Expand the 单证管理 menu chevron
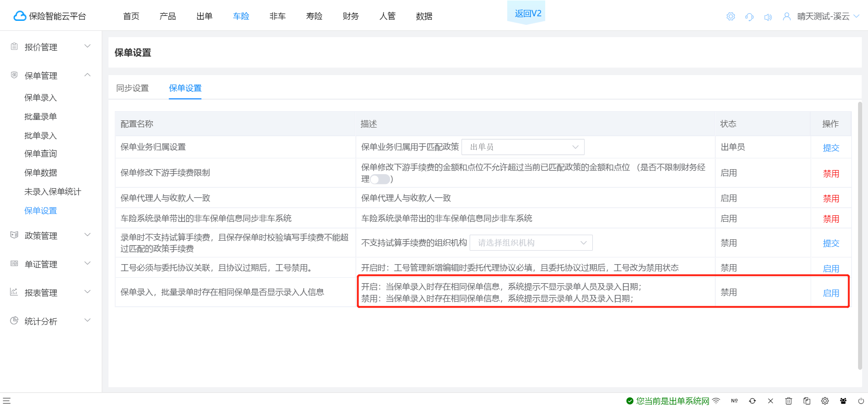Screen dimensions: 868x408 (x=88, y=263)
